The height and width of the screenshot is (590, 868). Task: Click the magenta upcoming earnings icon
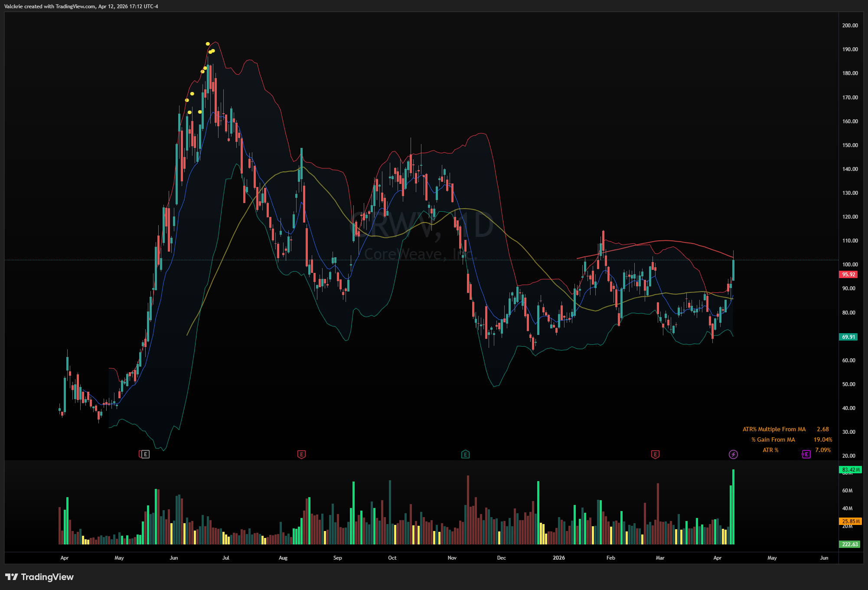[x=806, y=454]
